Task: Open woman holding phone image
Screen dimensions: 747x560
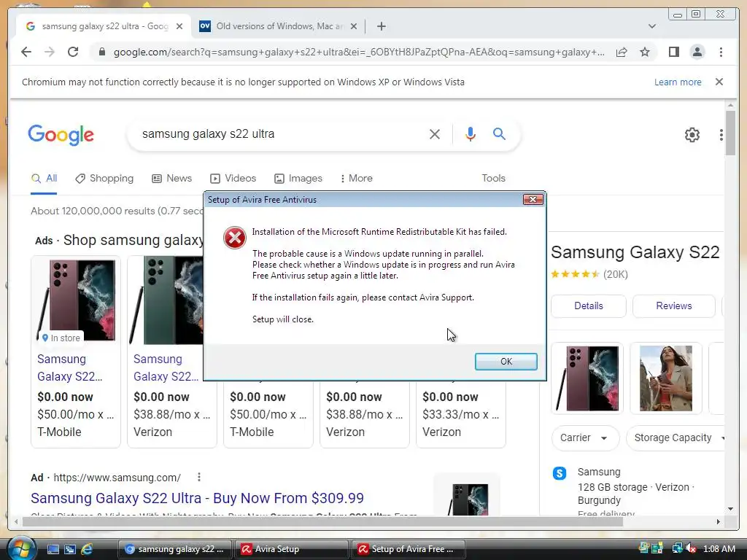Action: coord(666,378)
